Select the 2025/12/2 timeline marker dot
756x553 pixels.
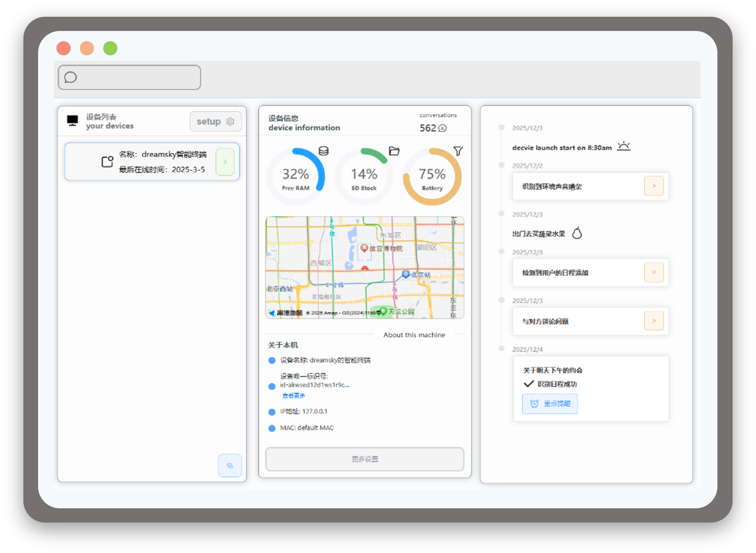point(501,165)
